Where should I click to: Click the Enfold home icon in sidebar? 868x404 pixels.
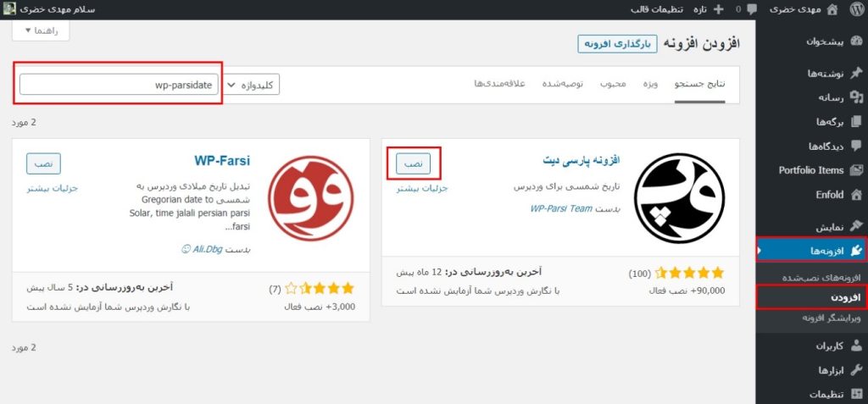[x=856, y=195]
